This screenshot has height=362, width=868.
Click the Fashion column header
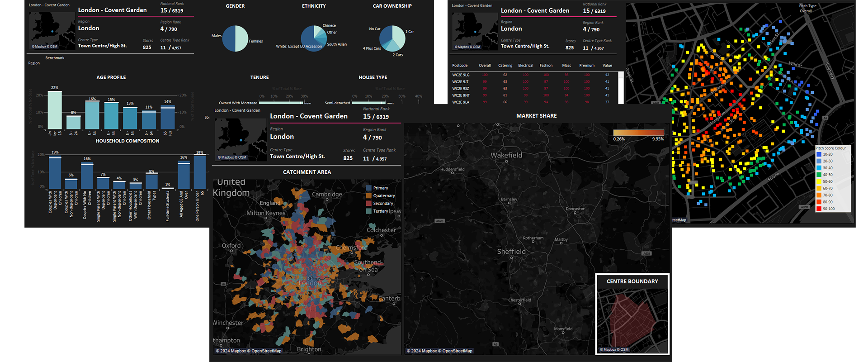(x=546, y=66)
